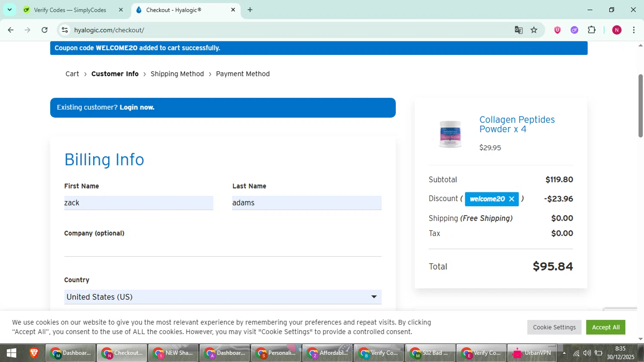The image size is (644, 362).
Task: Select Shipping Method breadcrumb step
Action: pyautogui.click(x=177, y=74)
